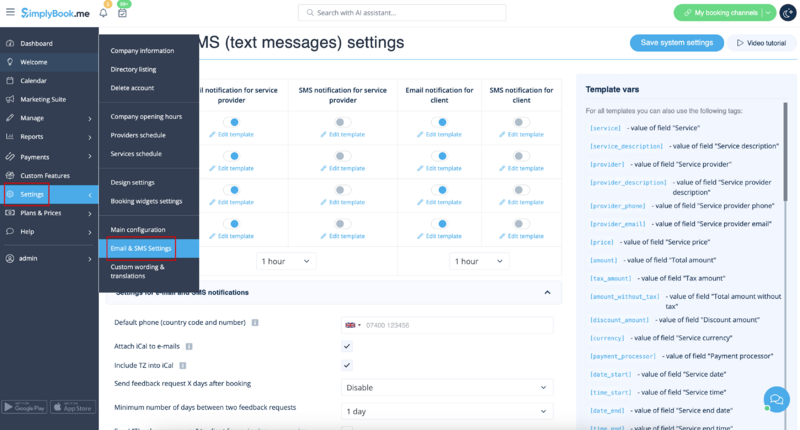Click the Welcome lightbulb icon
This screenshot has width=800, height=430.
[10, 62]
